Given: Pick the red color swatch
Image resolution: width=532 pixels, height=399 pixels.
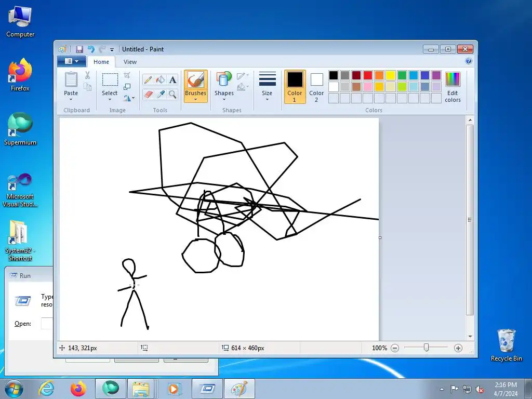Looking at the screenshot, I should pos(367,75).
